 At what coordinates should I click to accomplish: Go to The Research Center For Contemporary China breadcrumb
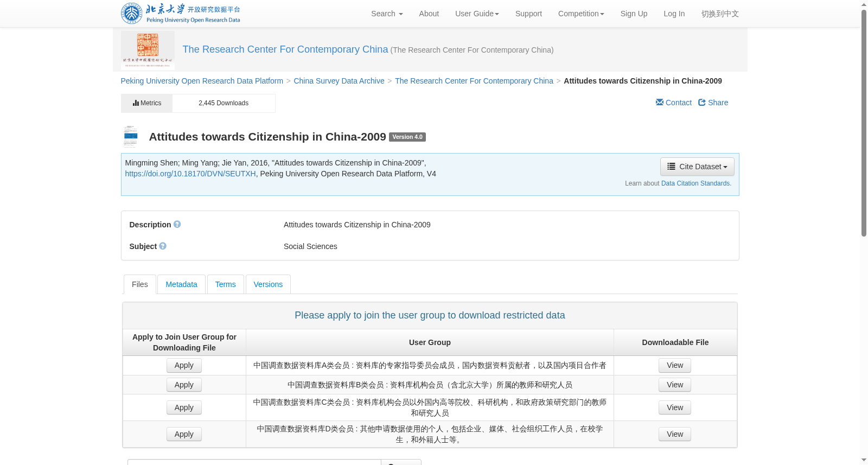(x=474, y=81)
